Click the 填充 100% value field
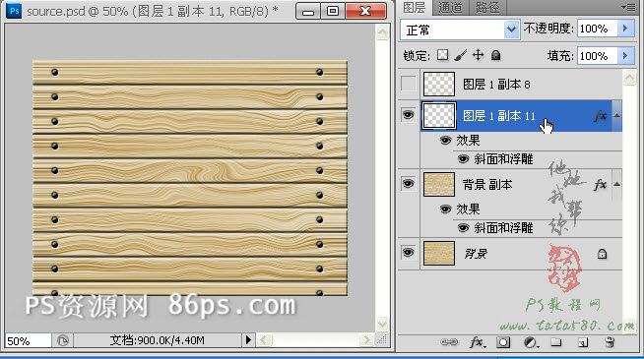Screen dimensions: 644x359 click(598, 55)
